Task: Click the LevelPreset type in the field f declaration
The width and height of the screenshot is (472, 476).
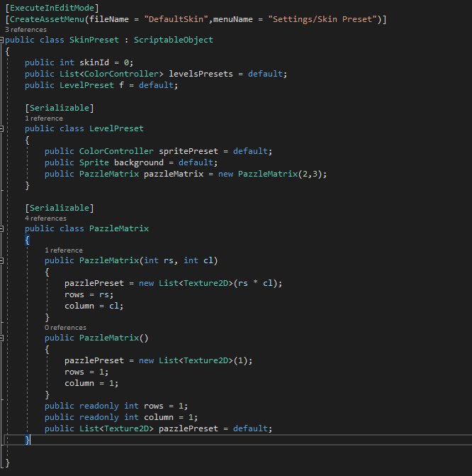Action: (86, 85)
